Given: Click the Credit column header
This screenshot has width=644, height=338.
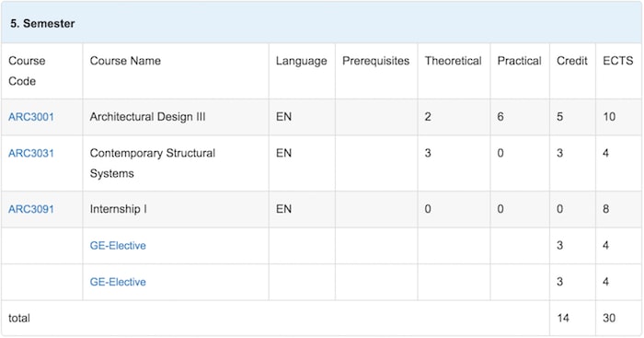Looking at the screenshot, I should point(572,61).
